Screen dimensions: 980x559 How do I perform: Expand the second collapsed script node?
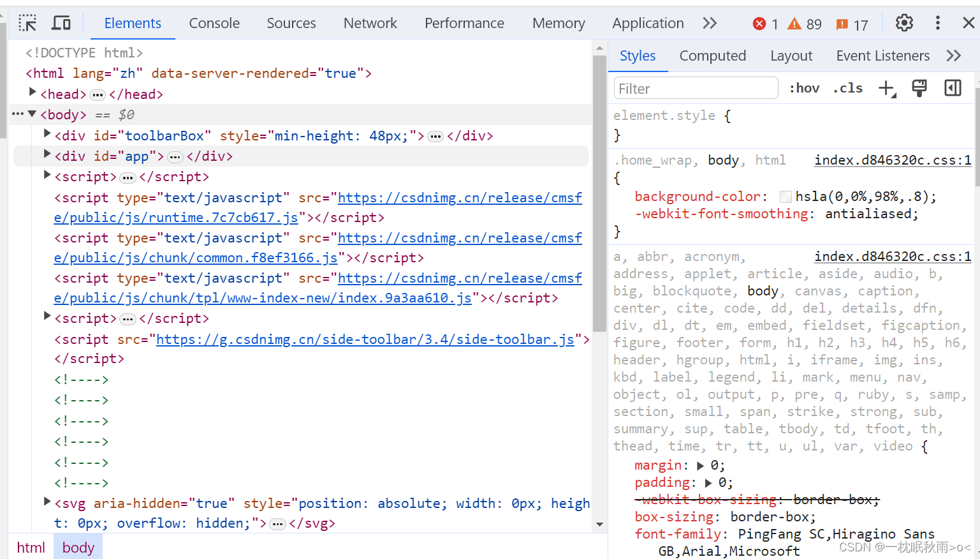[x=47, y=317]
